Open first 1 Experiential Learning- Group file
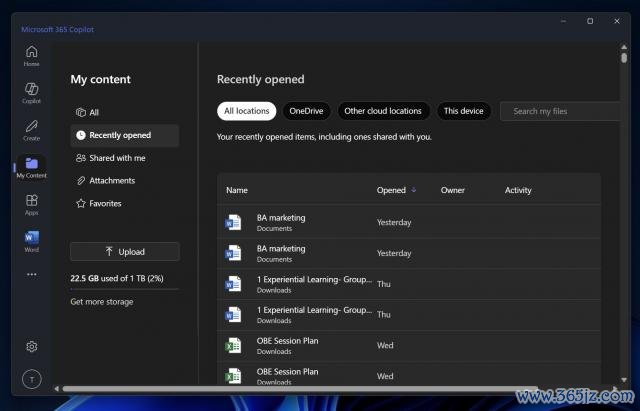Viewport: 640px width, 411px height. coord(314,280)
